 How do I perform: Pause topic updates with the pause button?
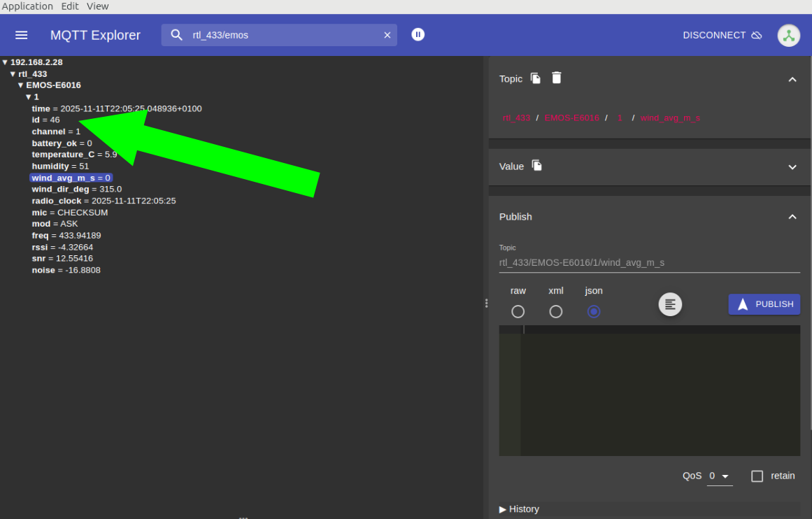point(418,34)
